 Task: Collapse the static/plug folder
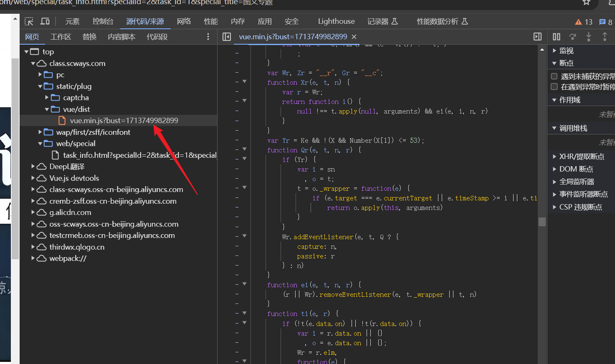click(x=40, y=86)
